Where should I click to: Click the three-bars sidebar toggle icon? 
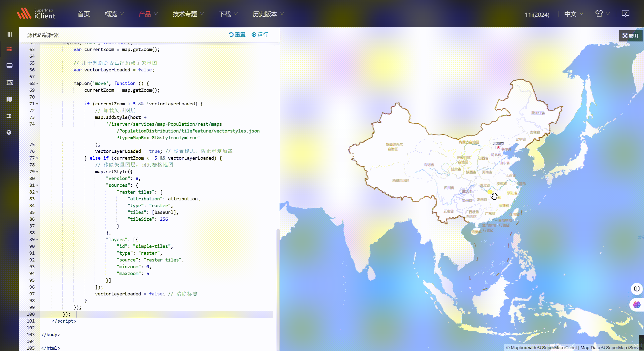coord(10,34)
